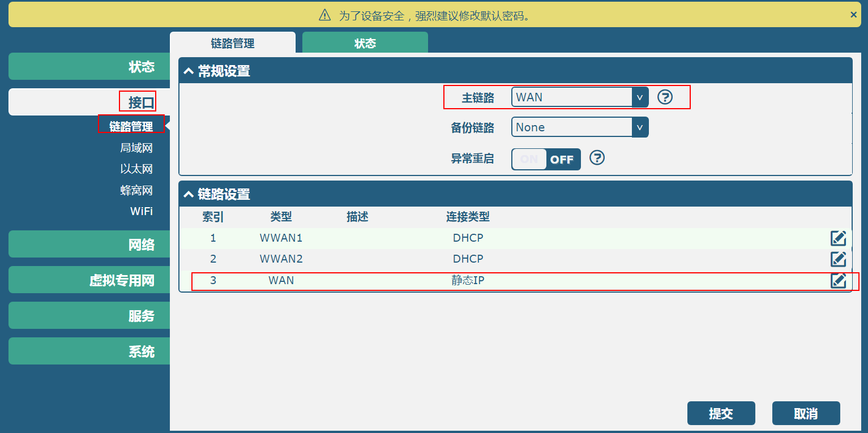The image size is (868, 433).
Task: Click the 取消 cancel button
Action: pyautogui.click(x=806, y=414)
